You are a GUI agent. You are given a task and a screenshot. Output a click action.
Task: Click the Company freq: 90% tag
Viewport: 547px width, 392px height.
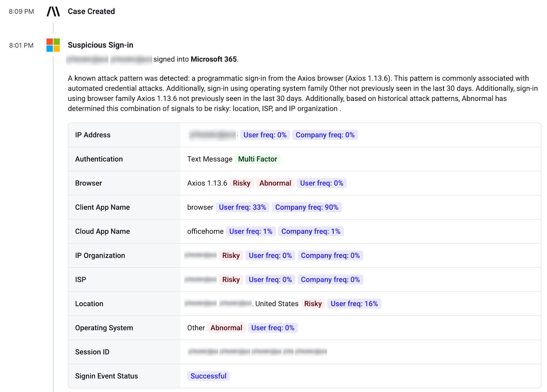(x=307, y=207)
